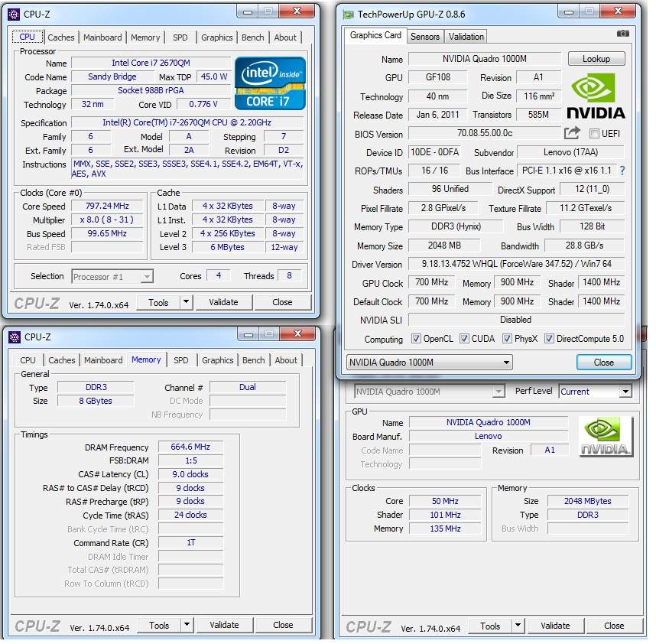Click the BIOS Version value 70.08.55.00.0c
This screenshot has width=656, height=644.
(485, 133)
